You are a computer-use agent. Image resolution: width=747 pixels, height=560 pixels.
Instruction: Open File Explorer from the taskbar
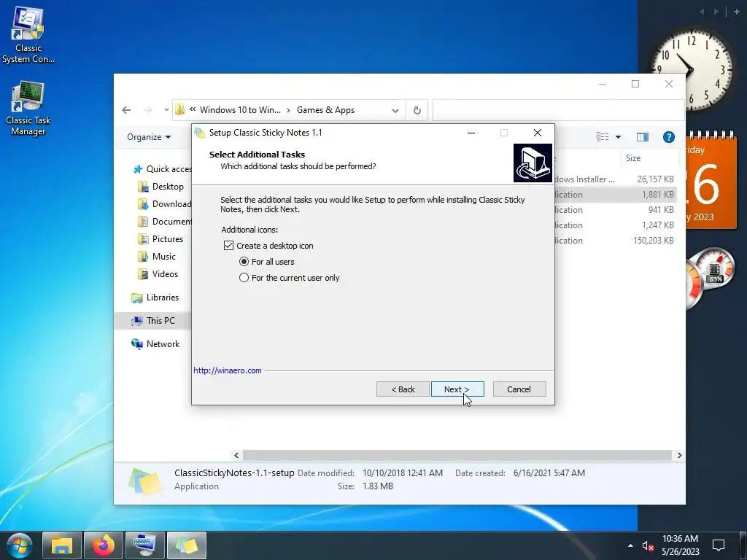coord(61,545)
